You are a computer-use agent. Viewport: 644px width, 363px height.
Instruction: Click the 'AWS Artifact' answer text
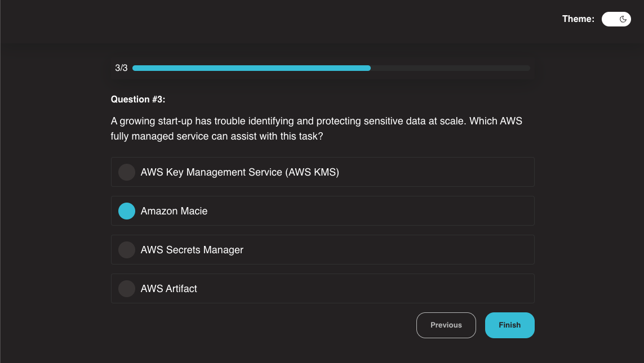(169, 289)
